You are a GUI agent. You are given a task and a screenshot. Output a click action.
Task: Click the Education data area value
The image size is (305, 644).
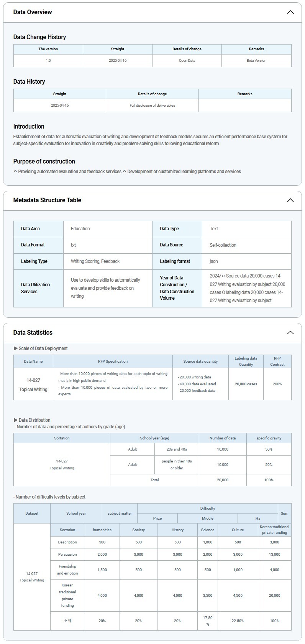point(80,229)
